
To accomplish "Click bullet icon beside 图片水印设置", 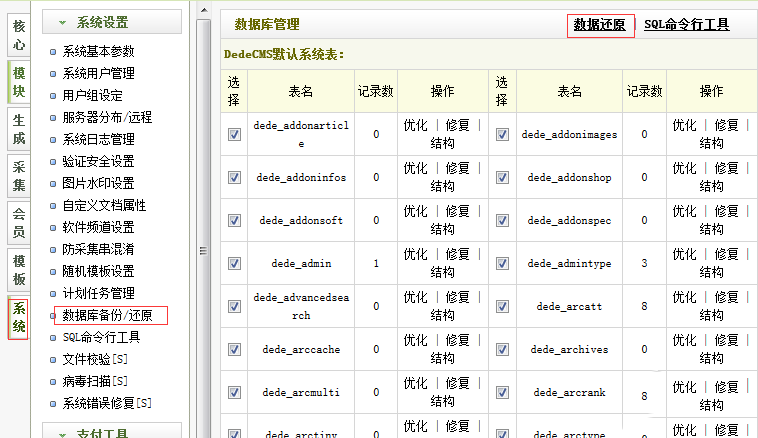I will 54,183.
